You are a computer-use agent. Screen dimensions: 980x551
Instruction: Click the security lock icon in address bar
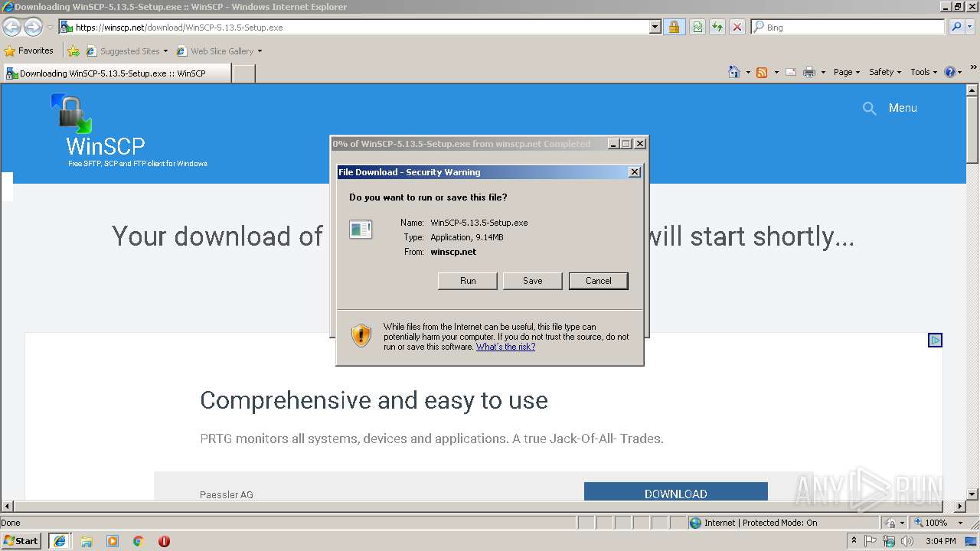674,27
